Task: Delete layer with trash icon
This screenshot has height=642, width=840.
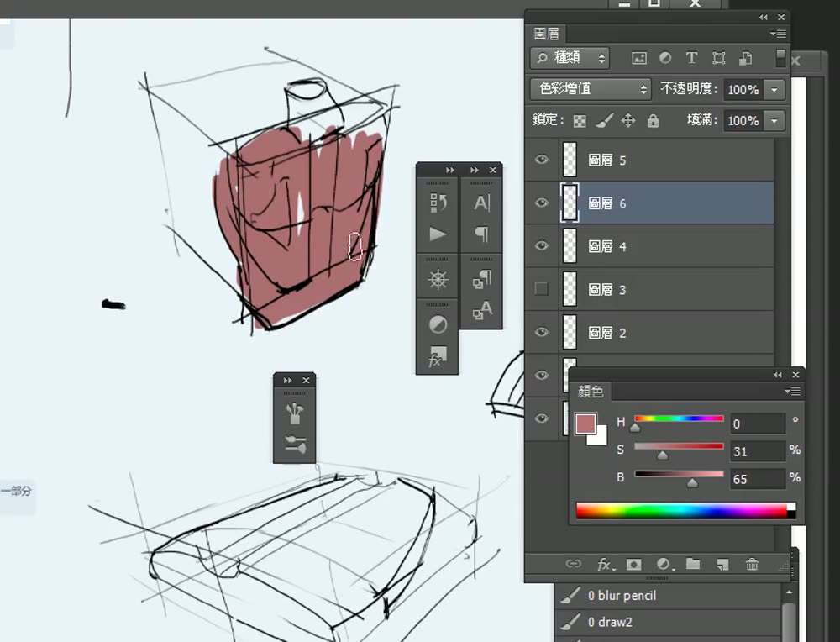Action: coord(752,564)
